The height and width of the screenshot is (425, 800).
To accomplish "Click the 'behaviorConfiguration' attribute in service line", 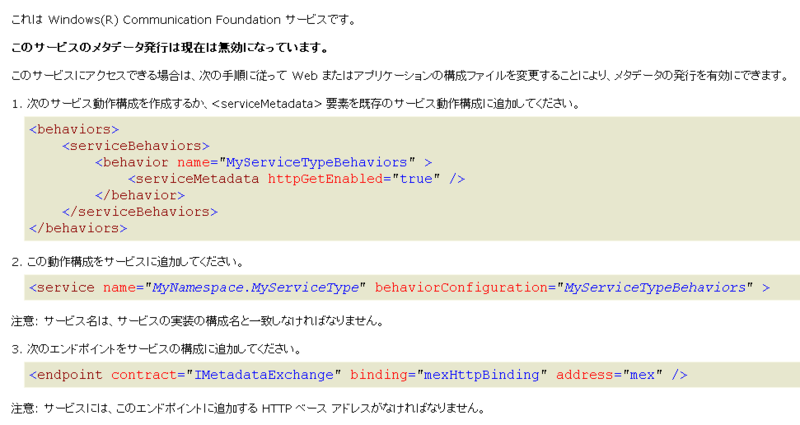I will tap(461, 288).
